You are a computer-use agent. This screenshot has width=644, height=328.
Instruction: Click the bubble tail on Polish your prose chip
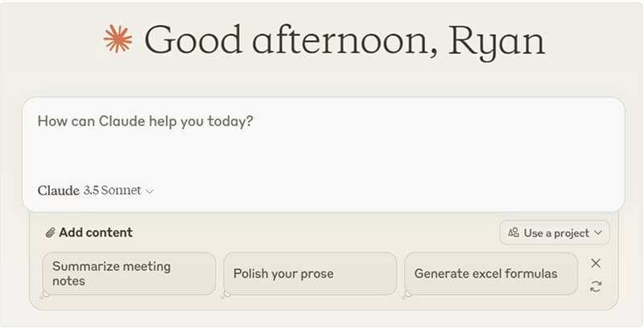[x=226, y=294]
